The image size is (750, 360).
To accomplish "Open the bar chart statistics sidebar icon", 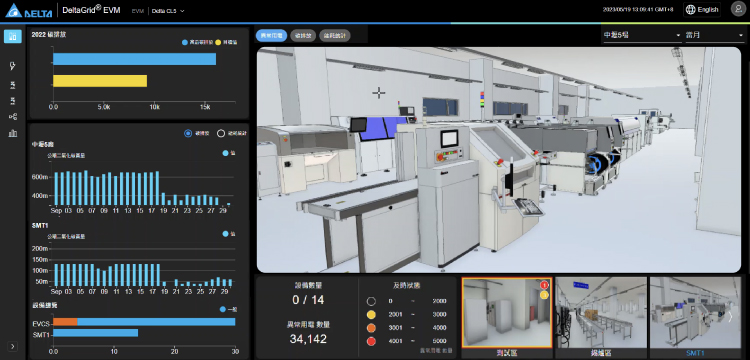I will click(13, 133).
